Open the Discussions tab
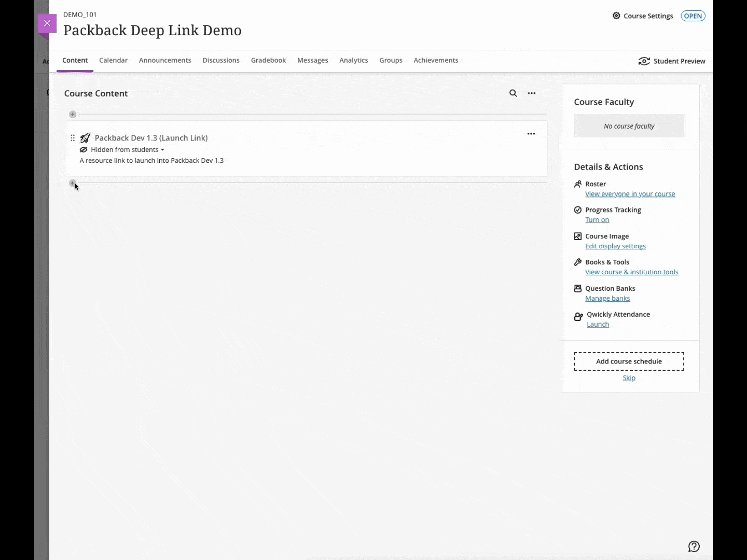This screenshot has width=747, height=560. (x=221, y=61)
